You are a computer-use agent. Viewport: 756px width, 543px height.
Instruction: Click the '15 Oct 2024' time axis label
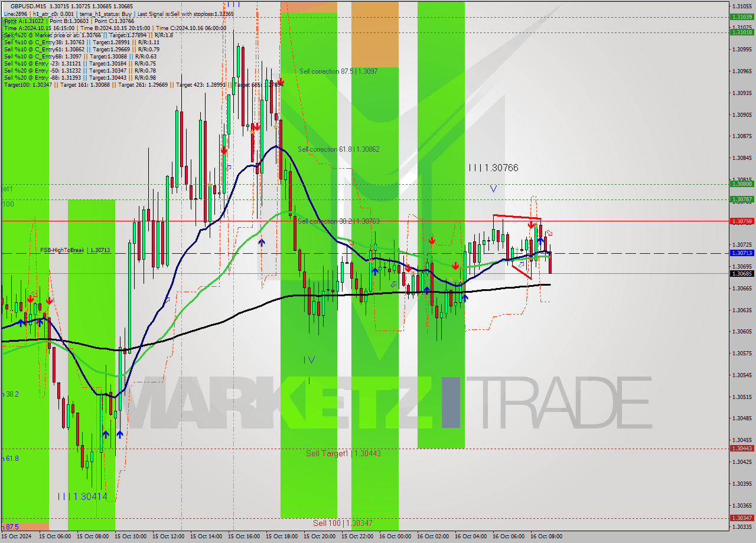[x=17, y=537]
